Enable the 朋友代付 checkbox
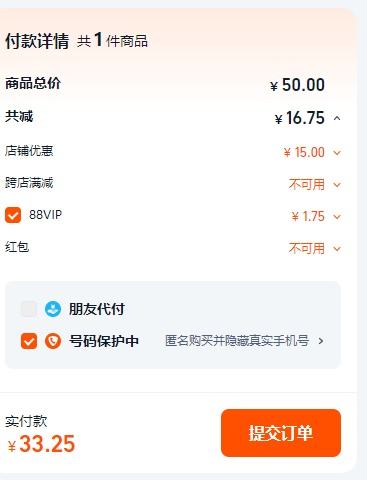367x480 pixels. click(29, 309)
